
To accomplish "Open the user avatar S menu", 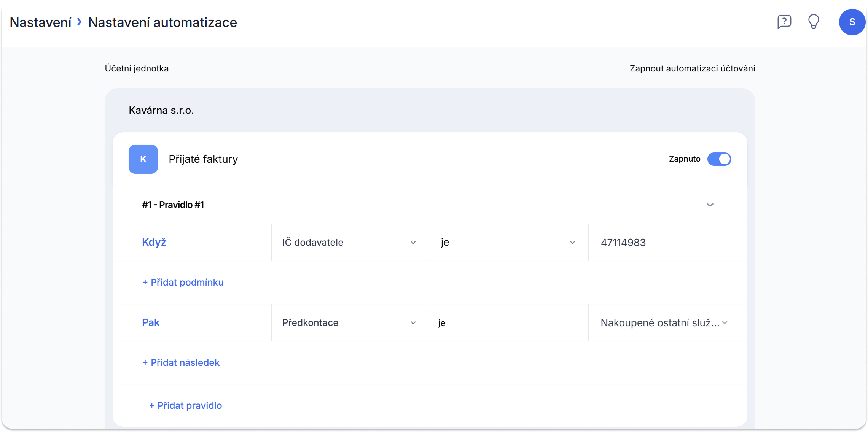I will point(852,22).
